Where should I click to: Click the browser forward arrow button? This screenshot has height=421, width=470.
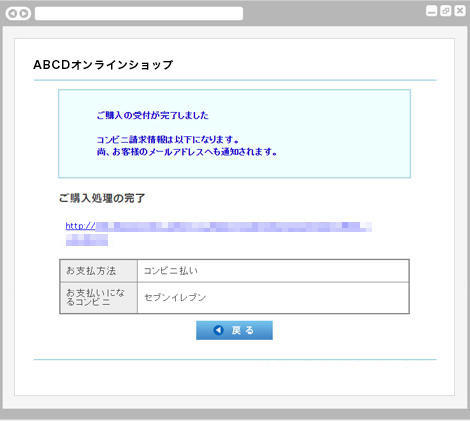(x=24, y=14)
